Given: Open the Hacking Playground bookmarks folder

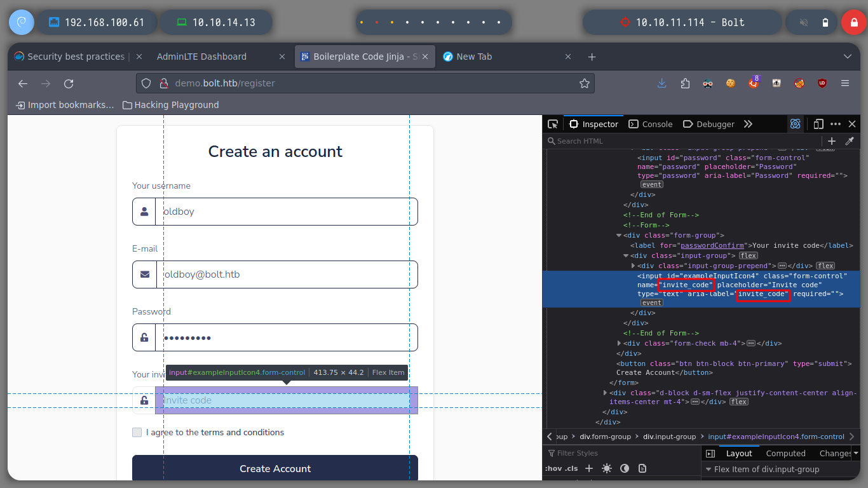Looking at the screenshot, I should pos(170,105).
